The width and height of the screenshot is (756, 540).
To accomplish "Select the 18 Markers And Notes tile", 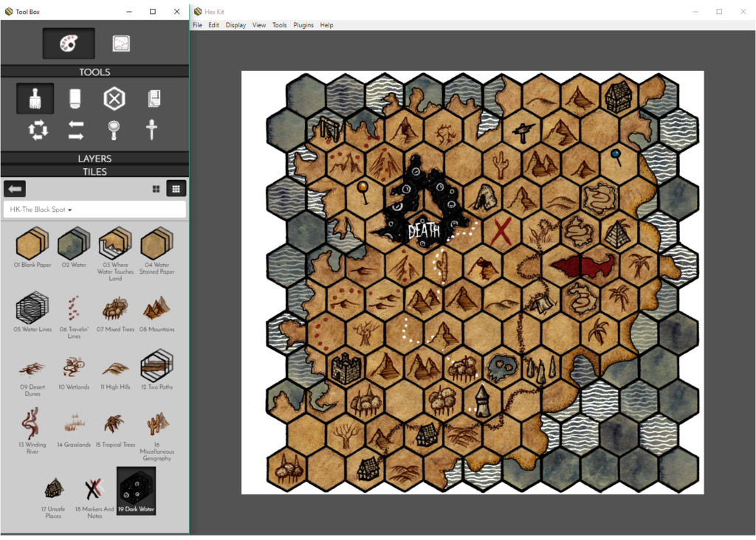I will click(x=94, y=497).
